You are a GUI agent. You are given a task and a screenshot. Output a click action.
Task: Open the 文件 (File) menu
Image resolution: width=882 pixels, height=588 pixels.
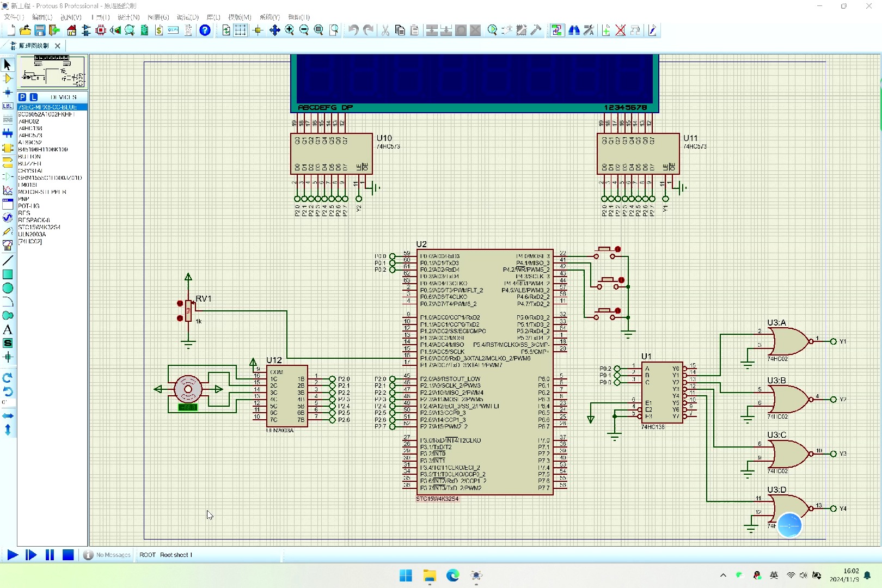point(14,17)
